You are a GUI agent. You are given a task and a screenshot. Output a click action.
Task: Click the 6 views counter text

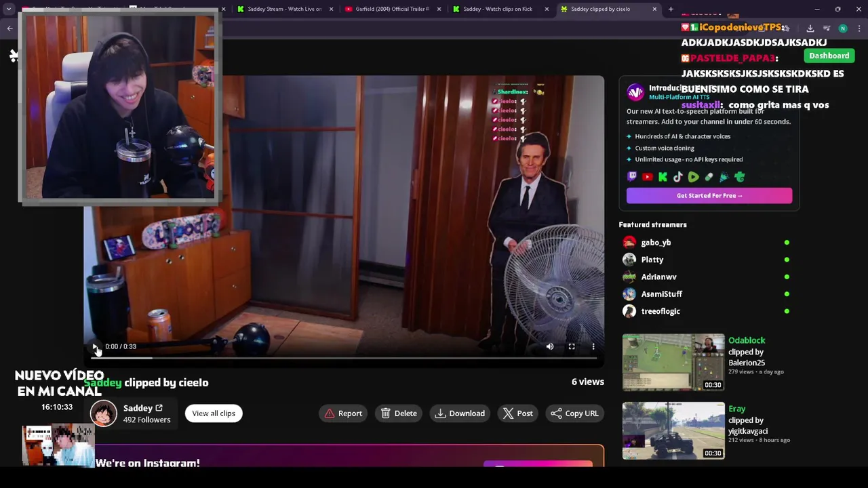pos(587,382)
